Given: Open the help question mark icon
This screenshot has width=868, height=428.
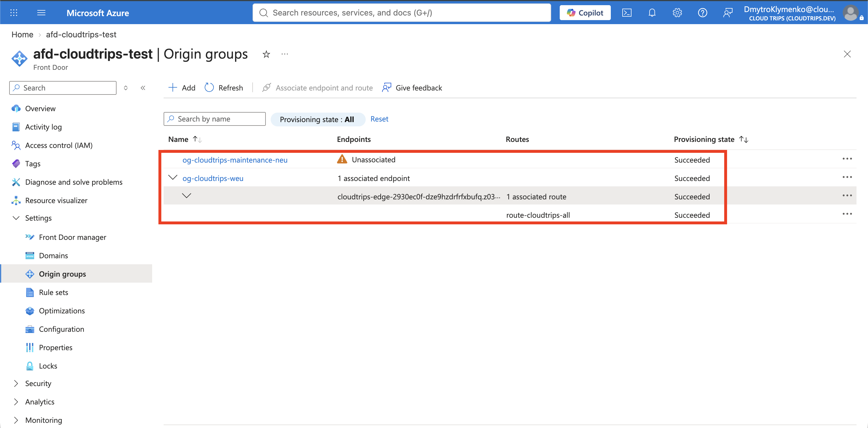Looking at the screenshot, I should [x=703, y=13].
